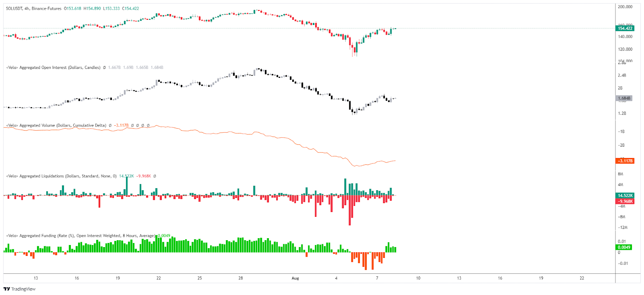Image resolution: width=644 pixels, height=295 pixels.
Task: Select the SOLUSDT, 4h, Binance-Futures chart title
Action: 34,8
